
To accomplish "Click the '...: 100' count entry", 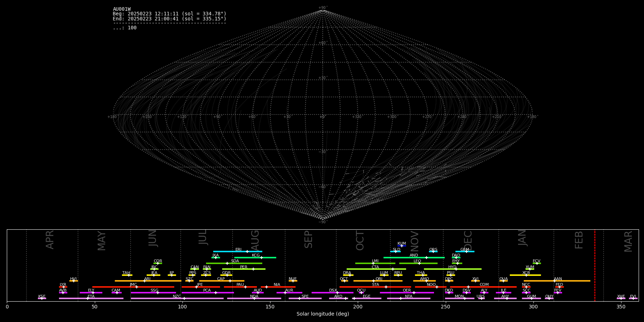I will coord(125,28).
